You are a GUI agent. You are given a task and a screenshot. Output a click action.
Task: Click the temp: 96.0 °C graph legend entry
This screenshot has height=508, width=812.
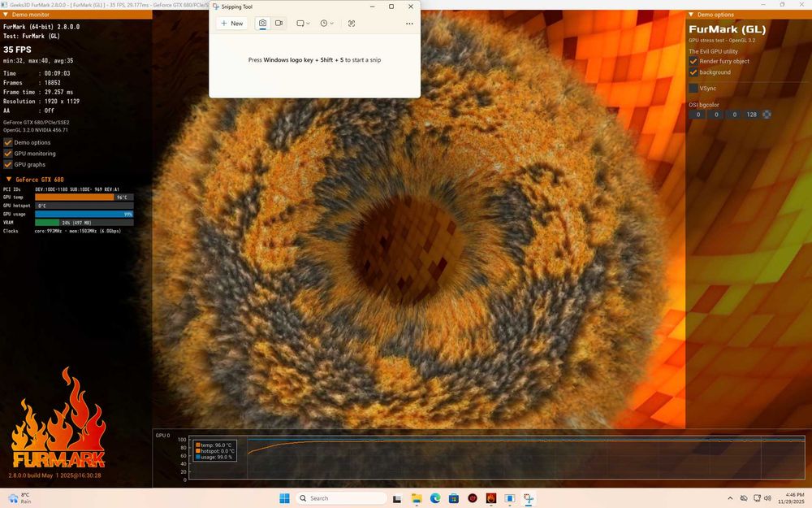(214, 445)
